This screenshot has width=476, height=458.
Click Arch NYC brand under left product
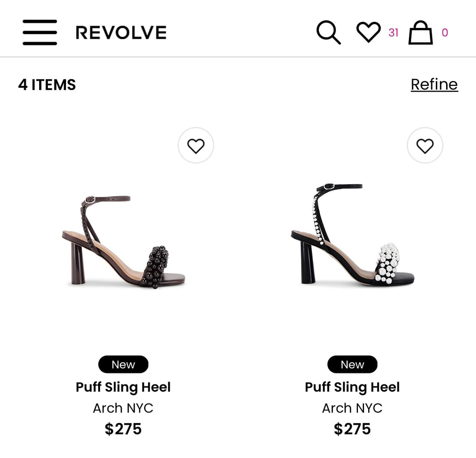click(x=123, y=408)
